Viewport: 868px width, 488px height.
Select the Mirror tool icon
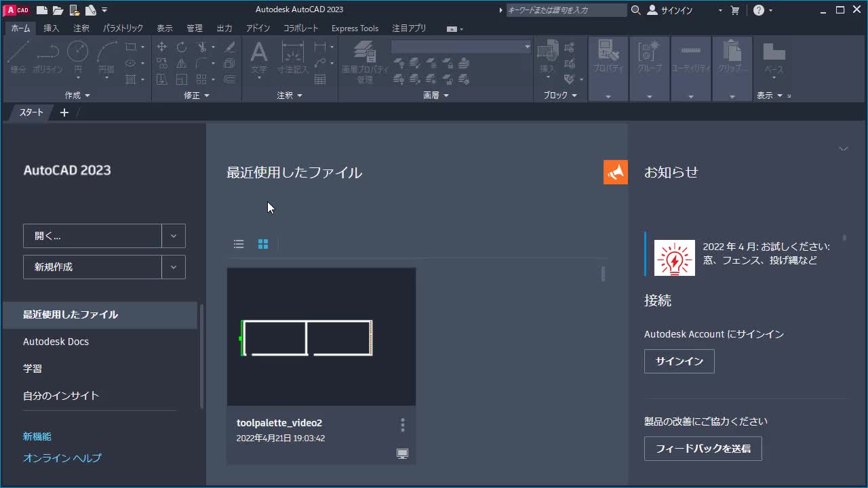click(181, 63)
